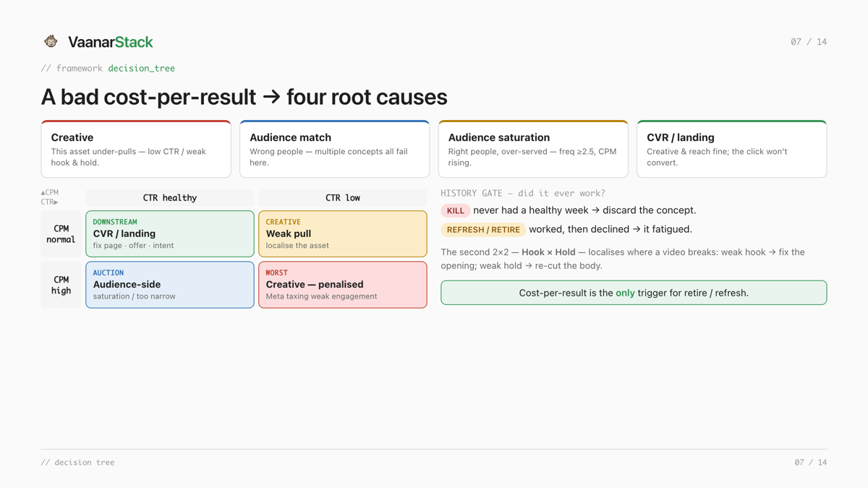The image size is (868, 488).
Task: Click the red KILL badge
Action: [456, 210]
